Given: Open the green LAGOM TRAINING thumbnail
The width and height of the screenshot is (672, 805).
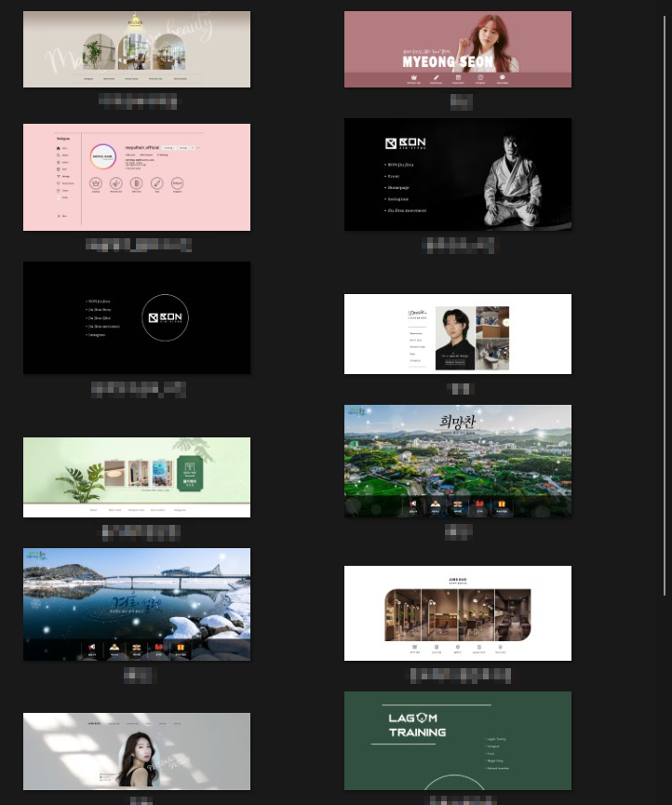Looking at the screenshot, I should 457,741.
